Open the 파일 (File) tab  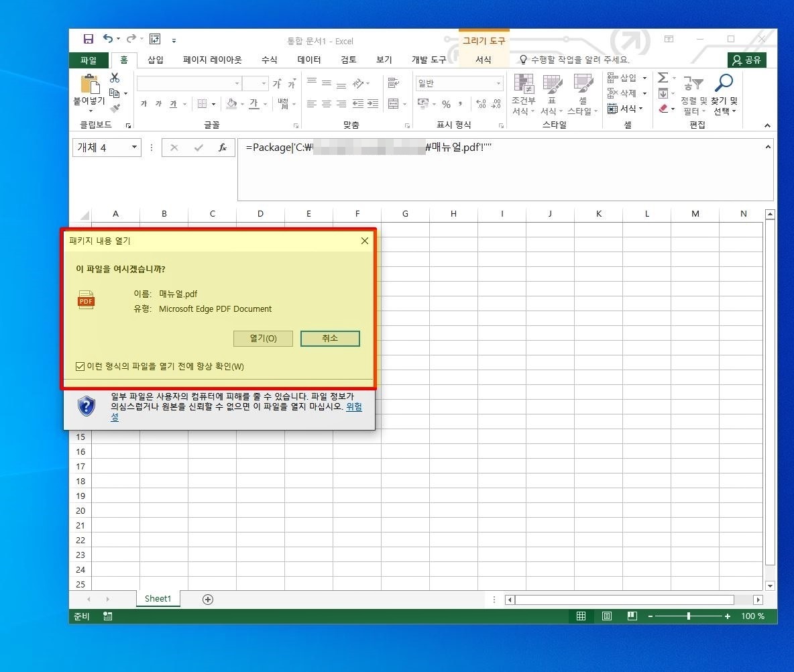[89, 60]
